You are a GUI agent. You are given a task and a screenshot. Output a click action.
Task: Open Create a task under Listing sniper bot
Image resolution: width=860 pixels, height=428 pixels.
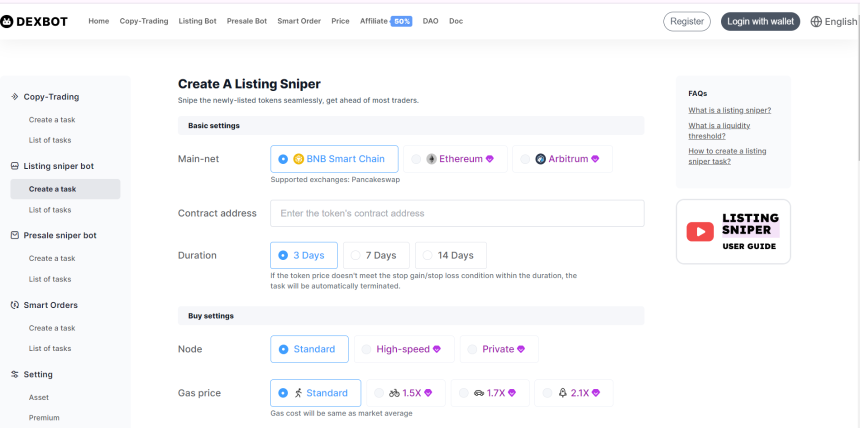pos(65,189)
